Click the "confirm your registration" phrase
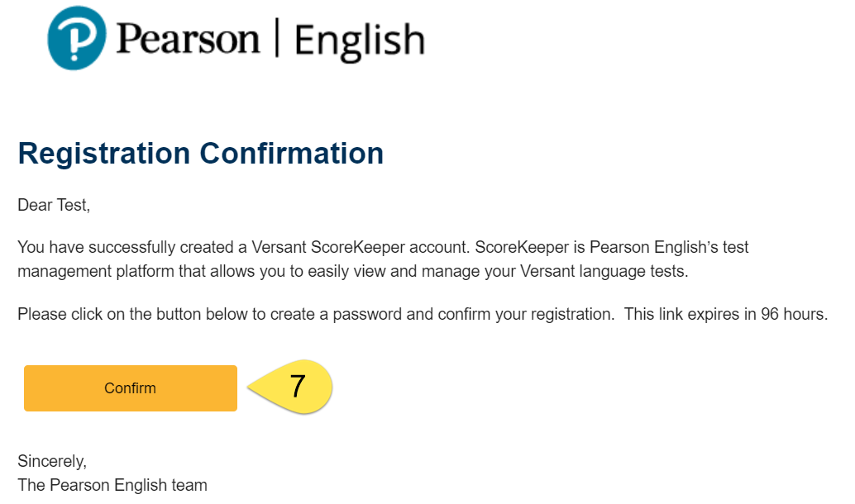The height and width of the screenshot is (504, 855). pyautogui.click(x=535, y=315)
